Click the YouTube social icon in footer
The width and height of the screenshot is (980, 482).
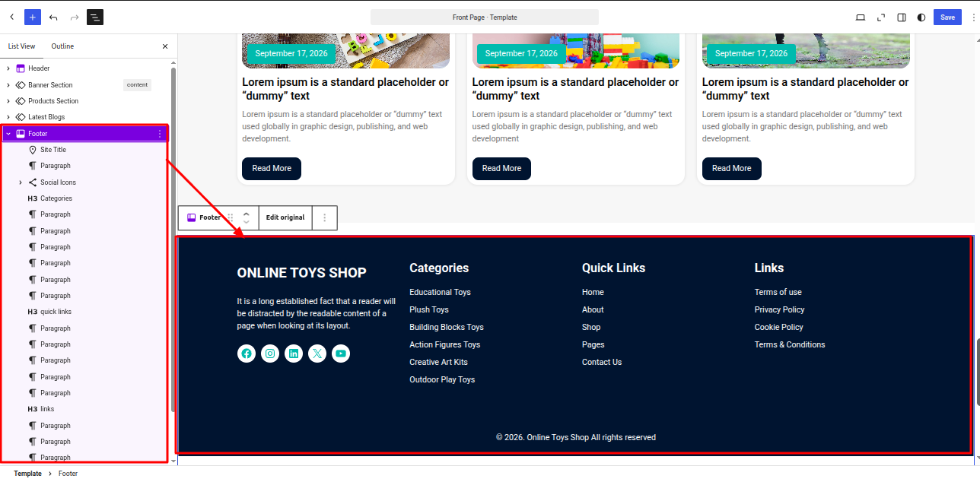341,354
